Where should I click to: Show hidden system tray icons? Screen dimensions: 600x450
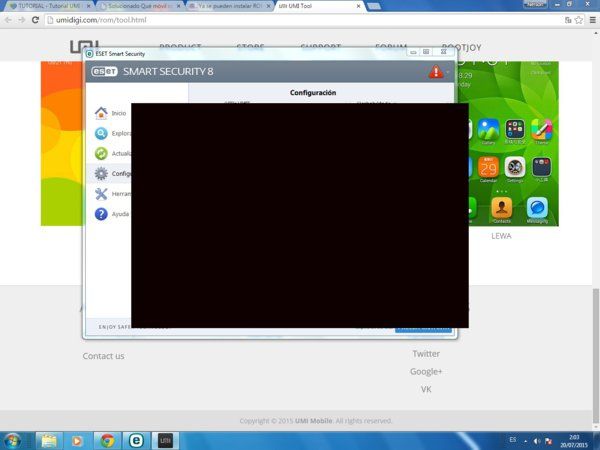pyautogui.click(x=525, y=441)
